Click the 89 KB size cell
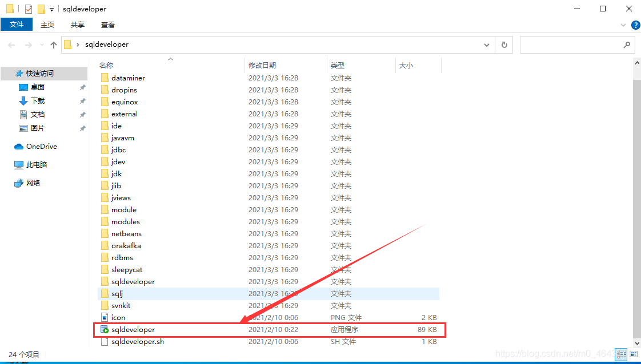Viewport: 641px width, 364px height. [x=427, y=329]
